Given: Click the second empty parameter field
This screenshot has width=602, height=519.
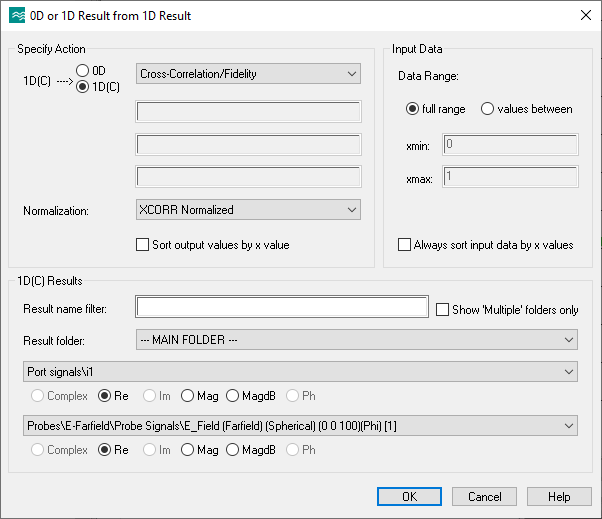Looking at the screenshot, I should (248, 144).
